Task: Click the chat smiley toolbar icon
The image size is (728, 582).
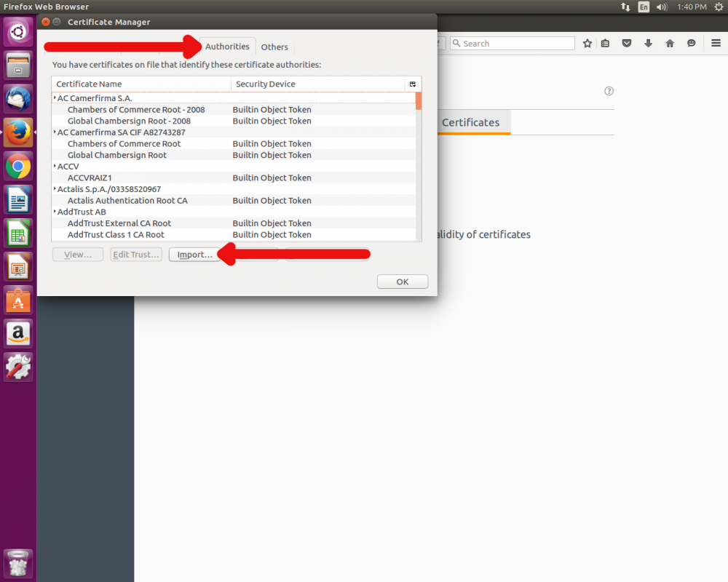Action: tap(691, 44)
